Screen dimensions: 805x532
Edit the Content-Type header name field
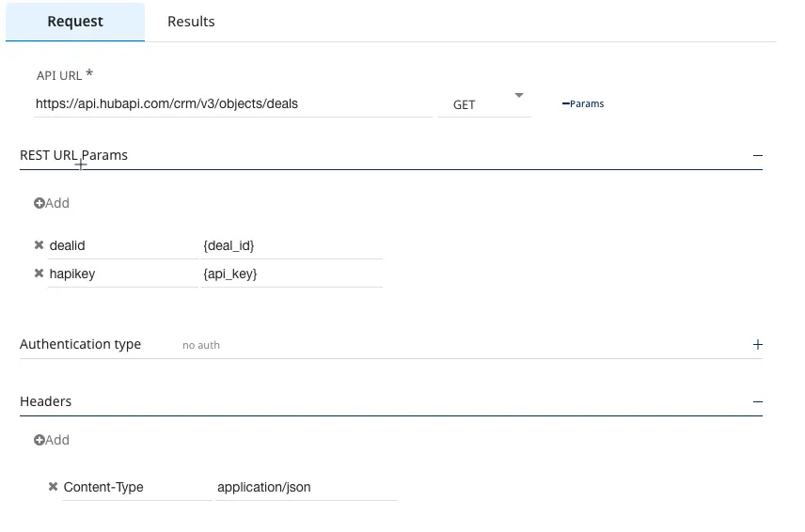click(135, 487)
